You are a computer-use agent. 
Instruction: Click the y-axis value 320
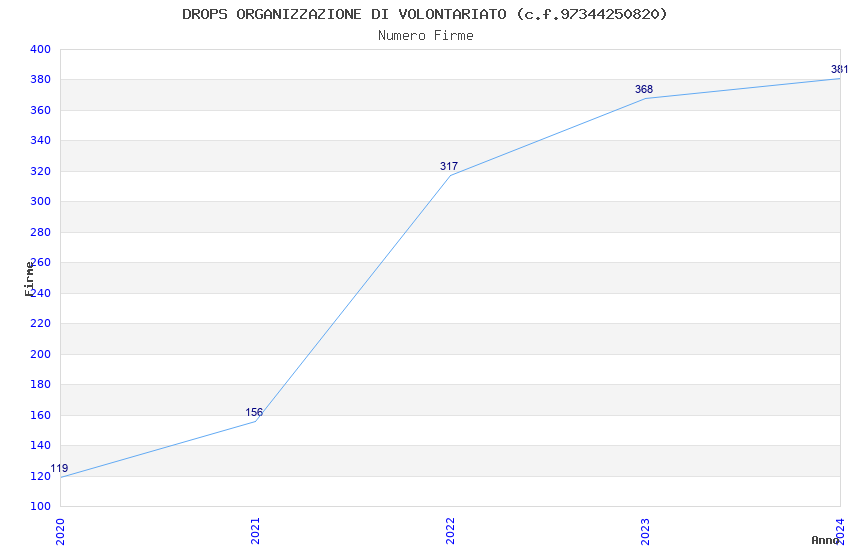(x=40, y=171)
